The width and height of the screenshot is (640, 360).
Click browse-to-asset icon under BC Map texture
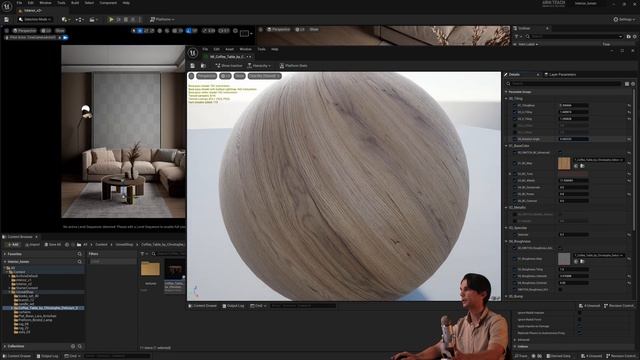click(x=582, y=166)
